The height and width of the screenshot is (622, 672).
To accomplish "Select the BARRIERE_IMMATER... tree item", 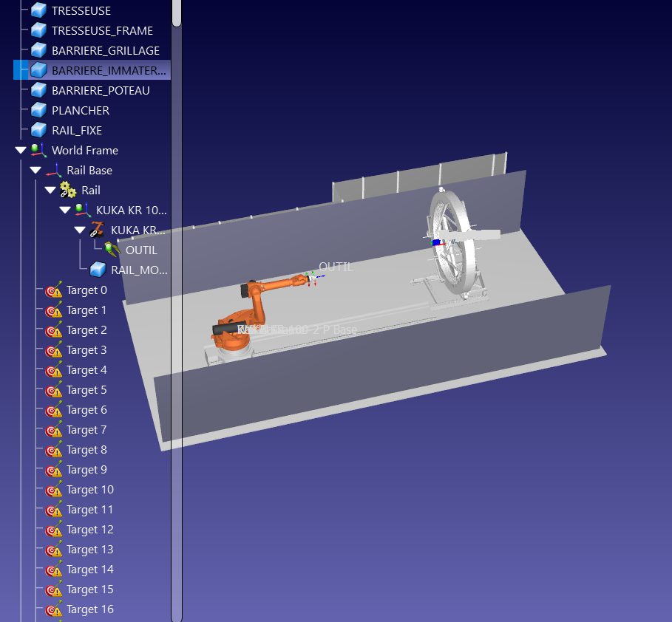I will pos(108,71).
